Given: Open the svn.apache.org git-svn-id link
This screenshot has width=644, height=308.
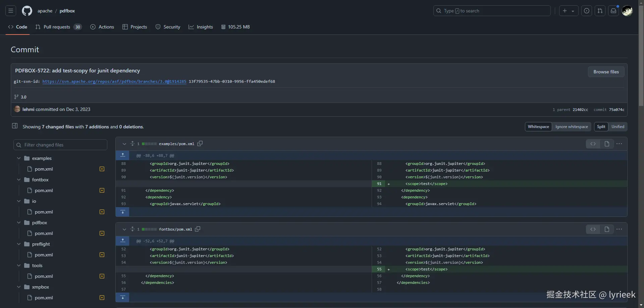Looking at the screenshot, I should click(x=114, y=81).
